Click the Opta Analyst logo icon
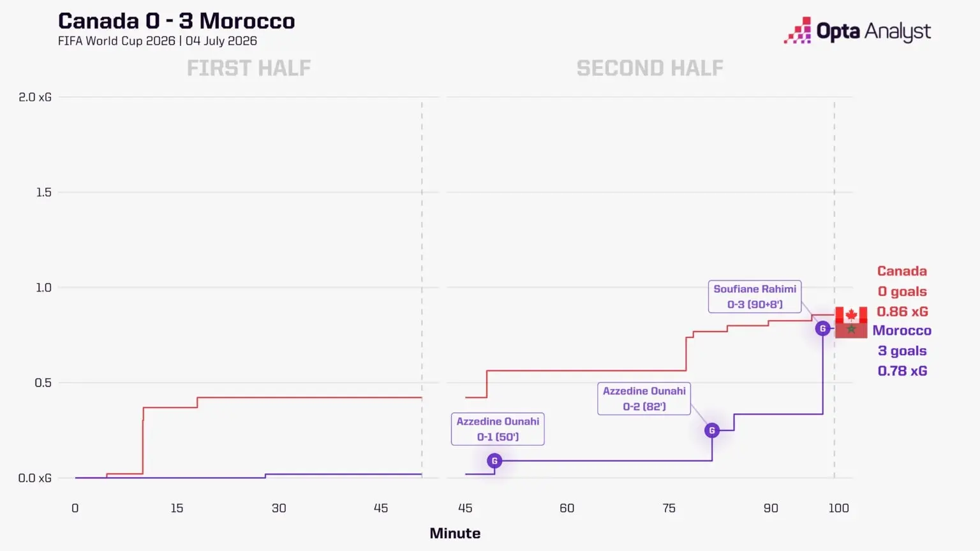The height and width of the screenshot is (551, 980). pyautogui.click(x=798, y=31)
